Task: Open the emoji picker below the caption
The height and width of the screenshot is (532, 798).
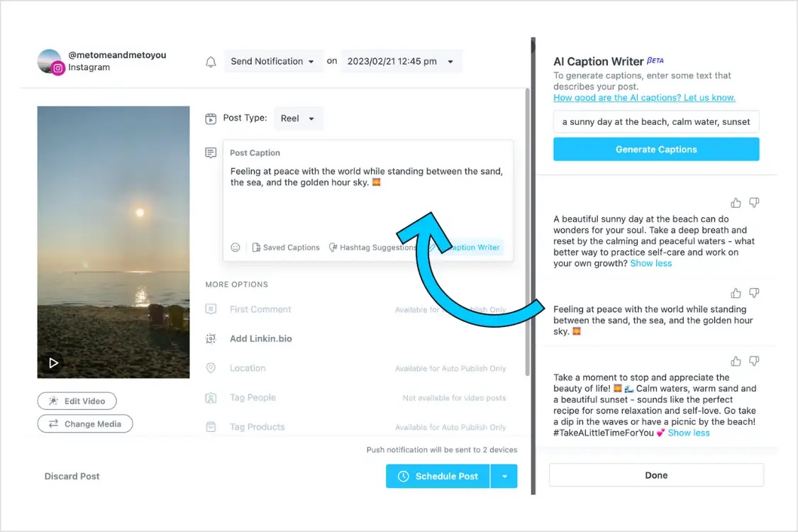Action: tap(235, 247)
